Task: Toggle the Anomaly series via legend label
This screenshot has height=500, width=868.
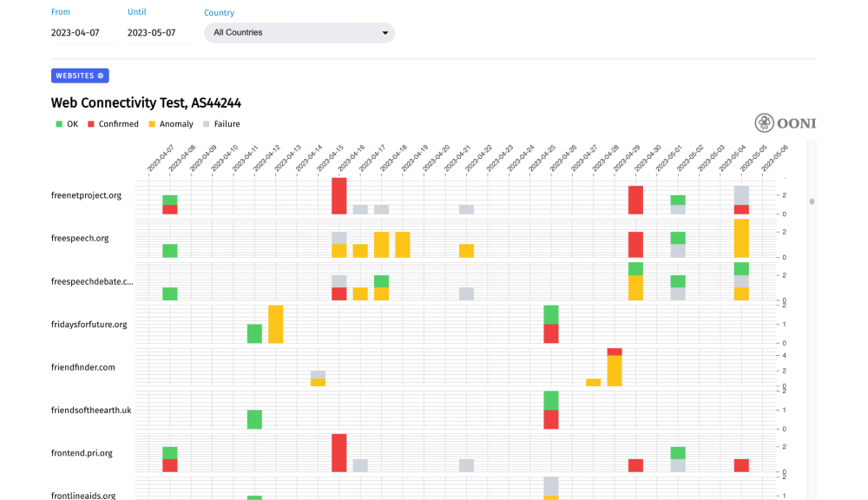Action: (x=176, y=124)
